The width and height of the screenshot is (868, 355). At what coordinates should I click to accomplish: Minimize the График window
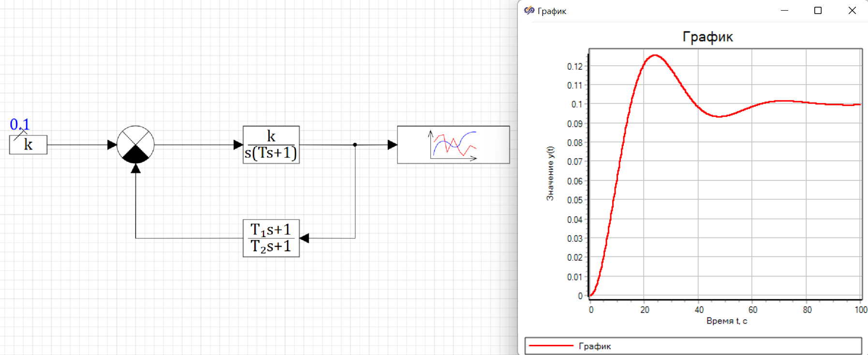pos(784,10)
